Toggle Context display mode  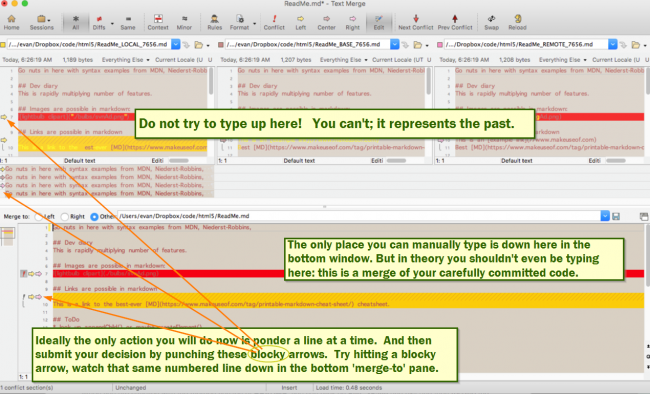click(158, 22)
